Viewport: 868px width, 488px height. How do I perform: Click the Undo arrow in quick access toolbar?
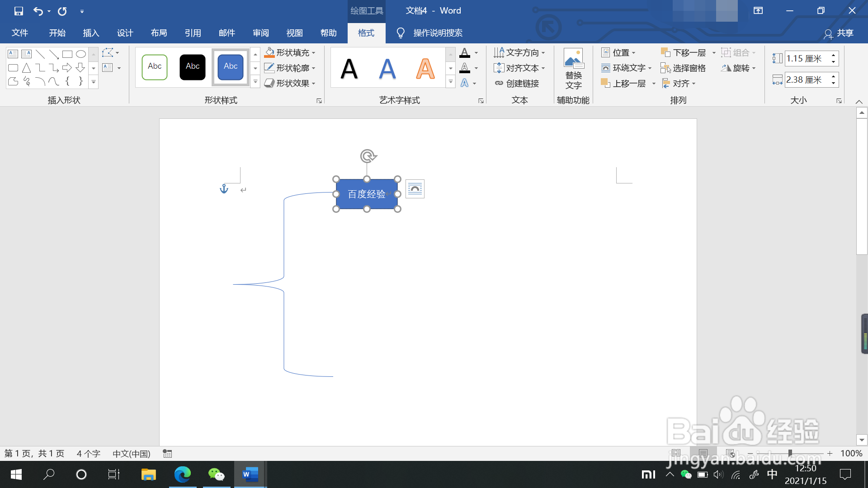click(38, 11)
